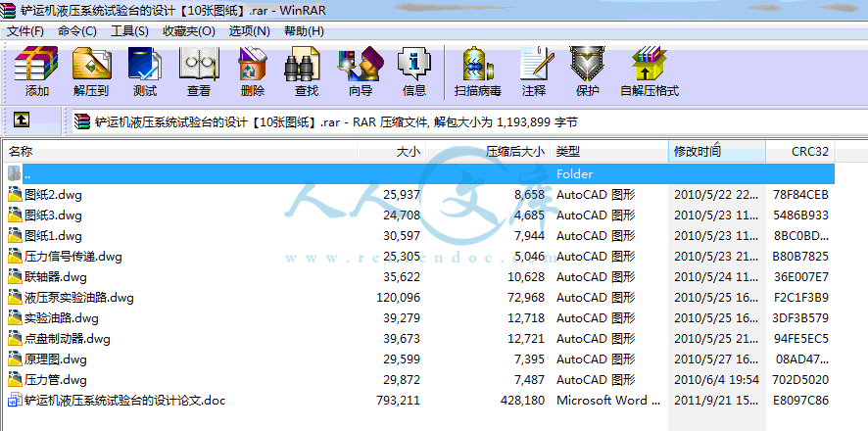Click DWG icon of 点盘制动器.dwg

click(x=15, y=338)
